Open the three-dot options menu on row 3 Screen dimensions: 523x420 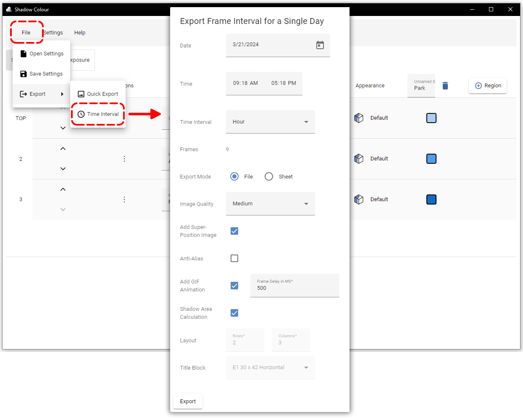click(124, 199)
